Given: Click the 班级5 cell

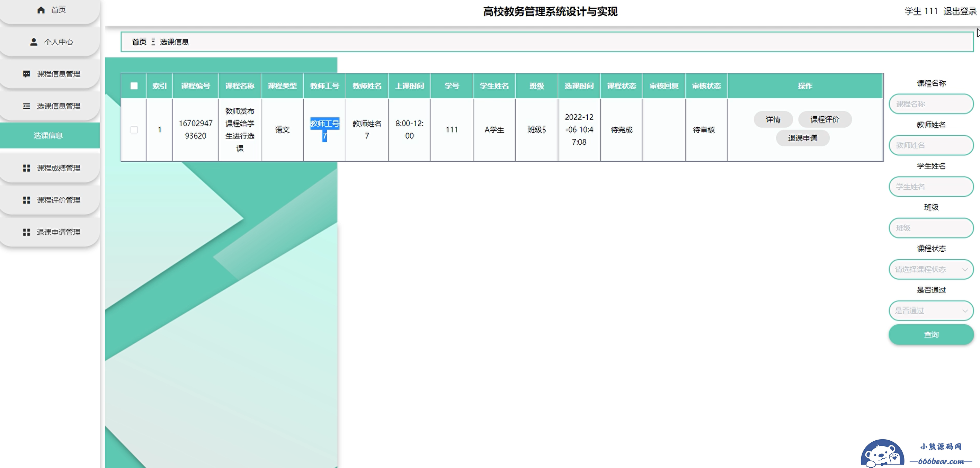Looking at the screenshot, I should tap(537, 130).
